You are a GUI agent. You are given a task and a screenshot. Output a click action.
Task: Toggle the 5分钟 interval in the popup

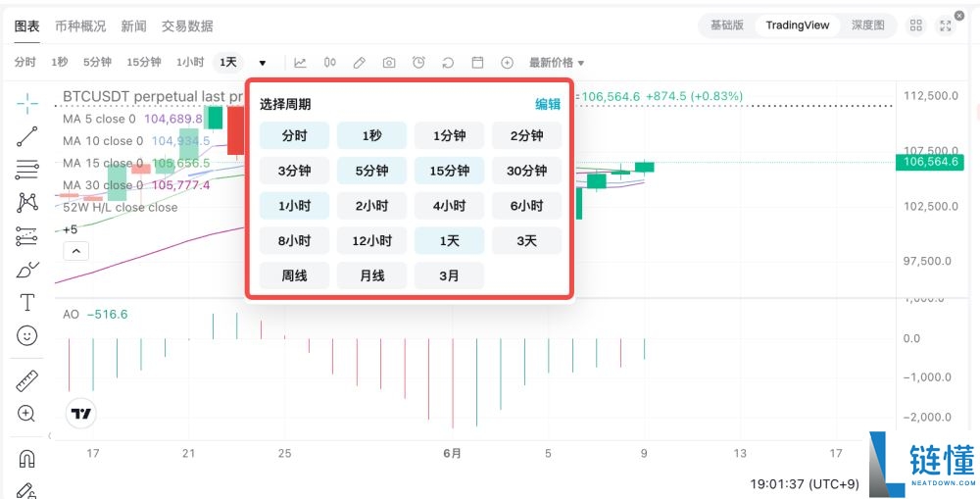click(x=371, y=171)
